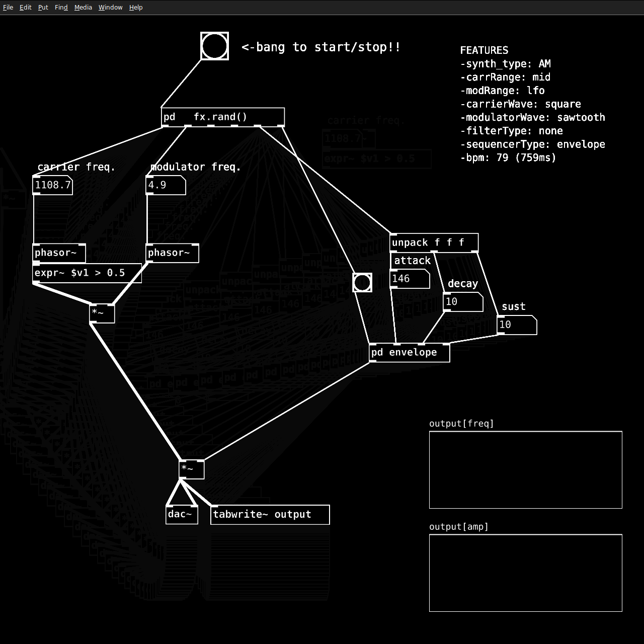The width and height of the screenshot is (644, 644).
Task: Open the Edit menu
Action: point(26,8)
